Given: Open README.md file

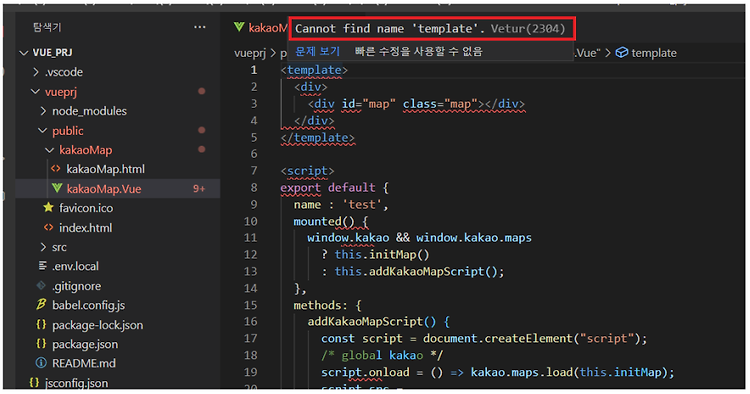Looking at the screenshot, I should (84, 363).
